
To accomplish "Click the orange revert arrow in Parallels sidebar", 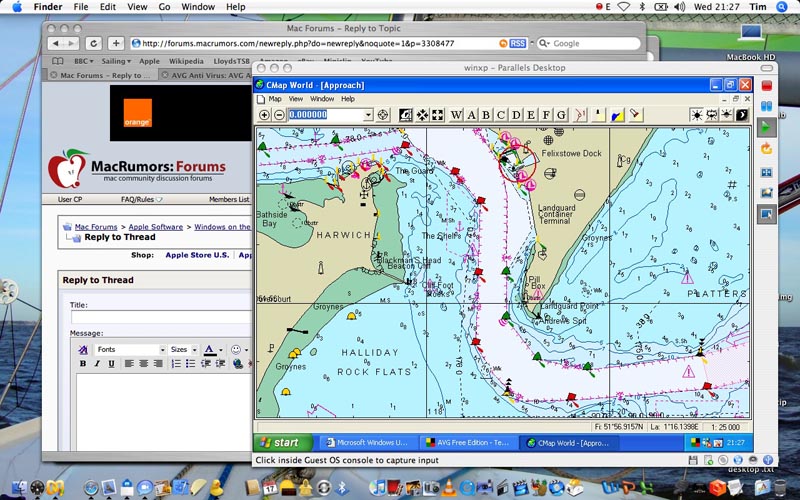I will click(x=766, y=149).
